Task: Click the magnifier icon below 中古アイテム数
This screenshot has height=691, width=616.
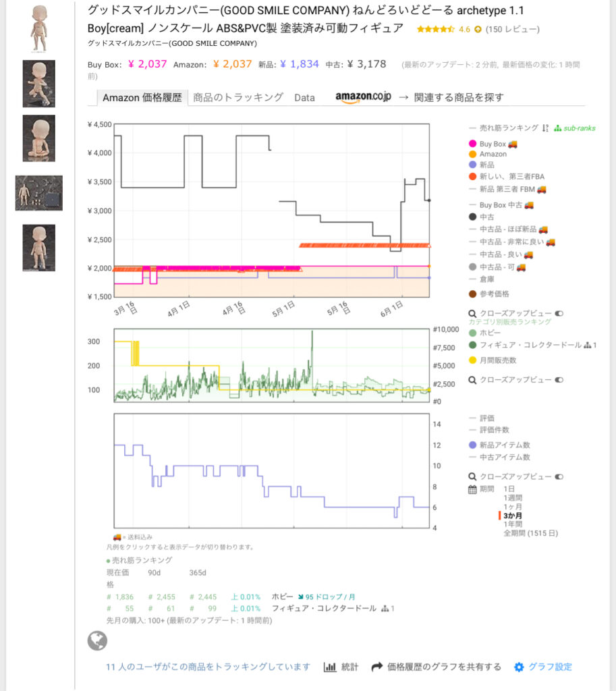Action: coord(472,477)
